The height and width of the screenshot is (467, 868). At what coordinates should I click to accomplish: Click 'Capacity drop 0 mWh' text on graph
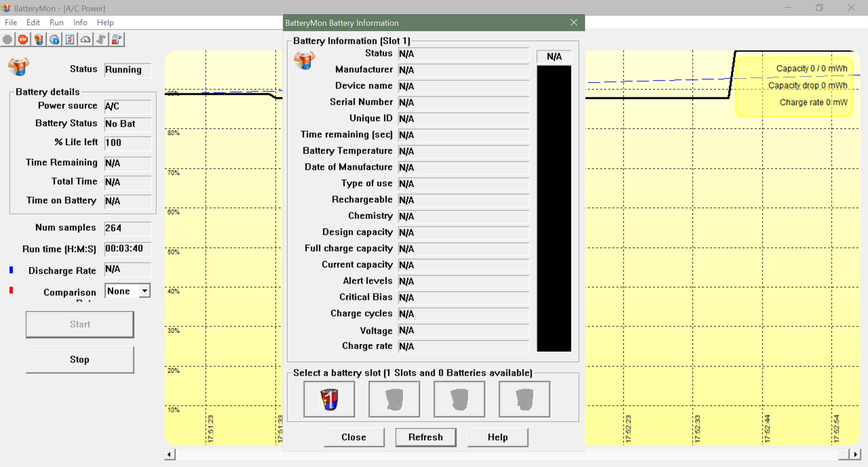(807, 85)
